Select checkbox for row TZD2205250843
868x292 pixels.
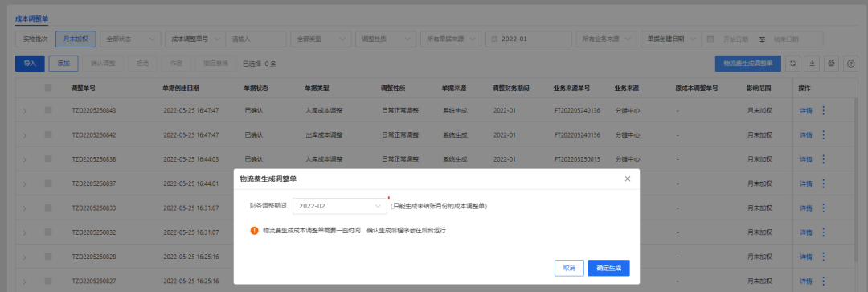pos(48,110)
